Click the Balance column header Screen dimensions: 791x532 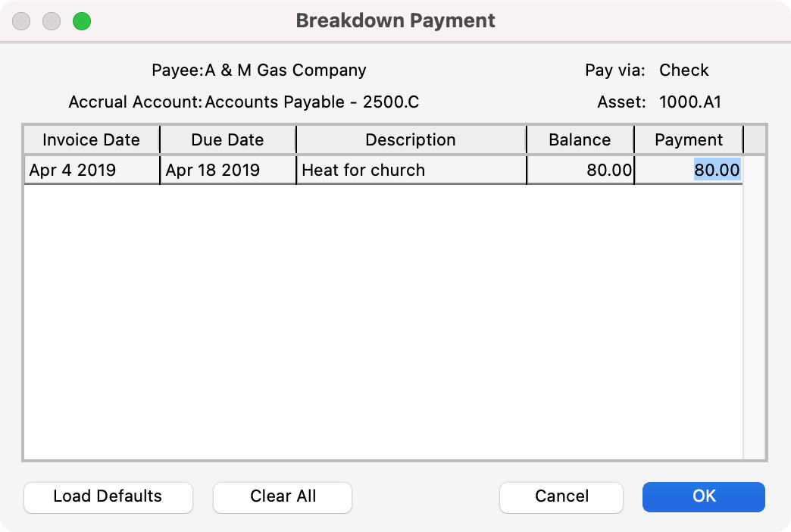(580, 140)
